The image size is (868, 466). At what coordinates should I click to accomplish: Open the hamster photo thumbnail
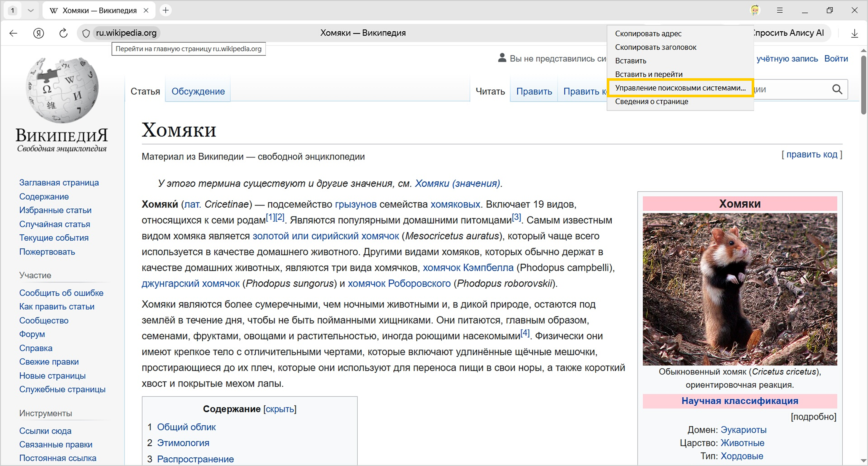tap(740, 289)
